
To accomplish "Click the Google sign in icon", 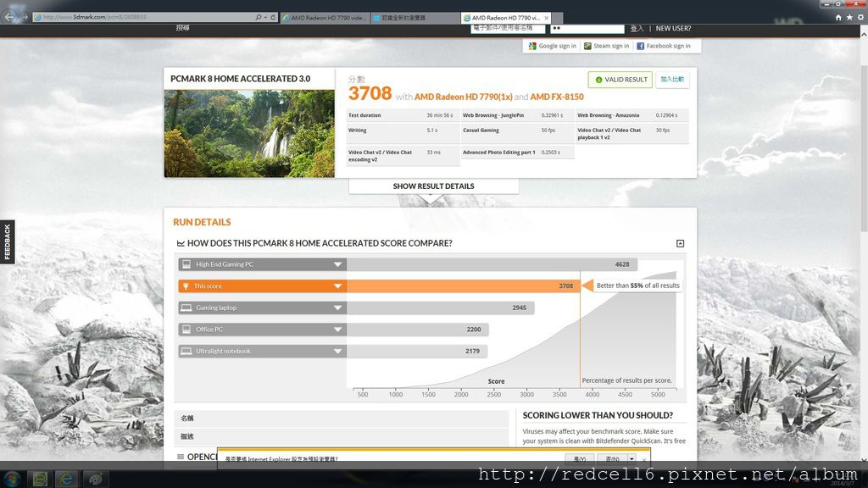I will click(532, 46).
